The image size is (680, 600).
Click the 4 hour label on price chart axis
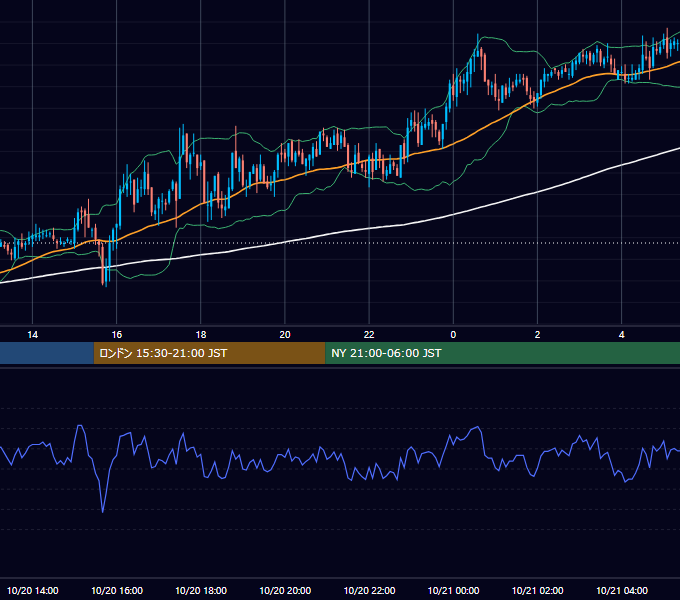pyautogui.click(x=621, y=335)
